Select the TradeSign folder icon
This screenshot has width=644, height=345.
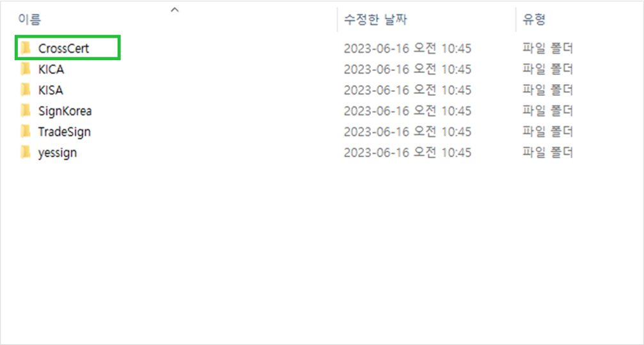[x=26, y=132]
